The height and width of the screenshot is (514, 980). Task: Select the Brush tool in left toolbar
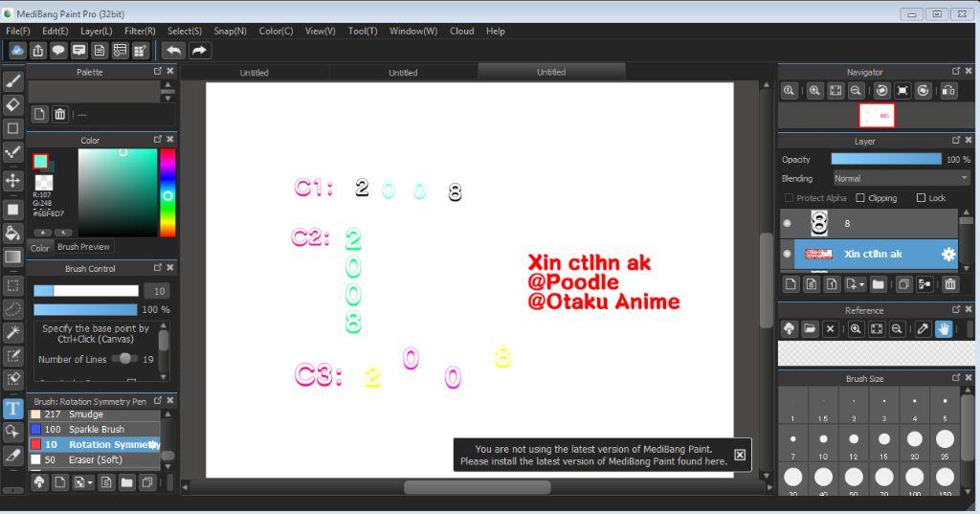click(x=12, y=80)
